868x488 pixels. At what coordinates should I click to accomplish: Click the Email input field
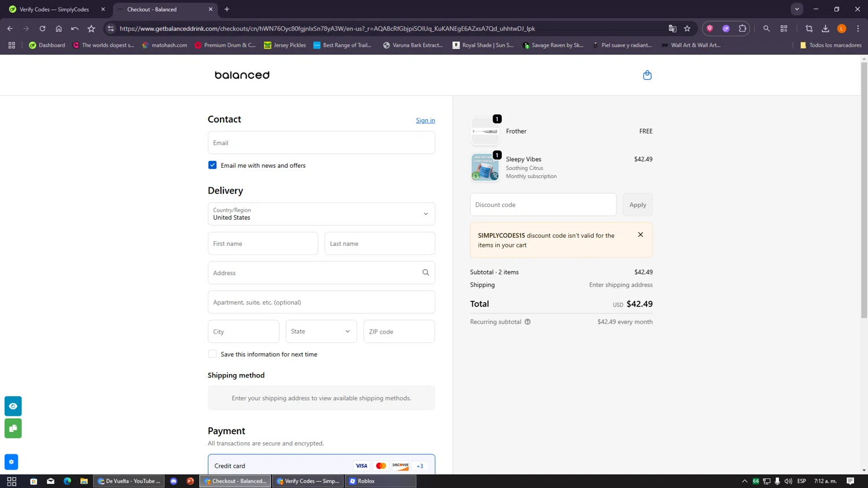pos(321,143)
